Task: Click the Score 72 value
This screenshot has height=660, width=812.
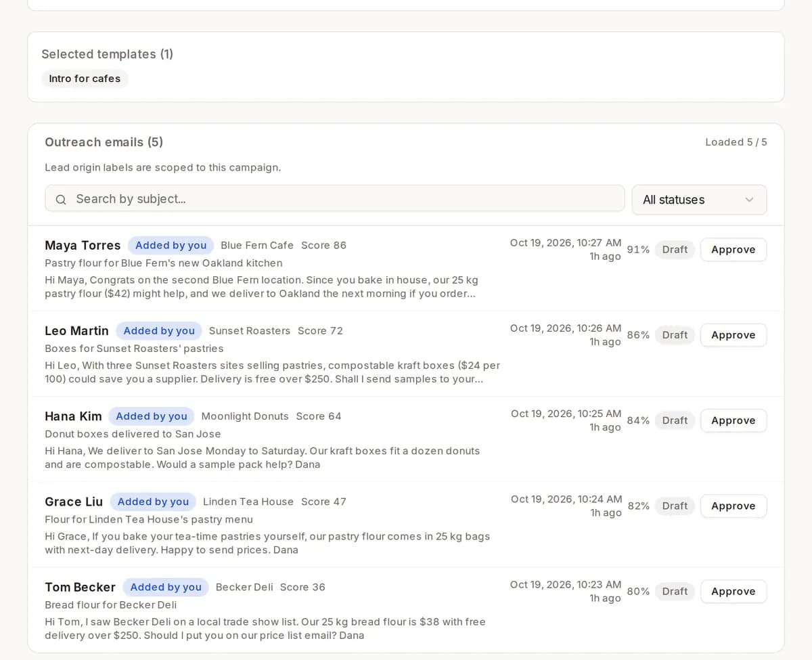Action: tap(320, 330)
